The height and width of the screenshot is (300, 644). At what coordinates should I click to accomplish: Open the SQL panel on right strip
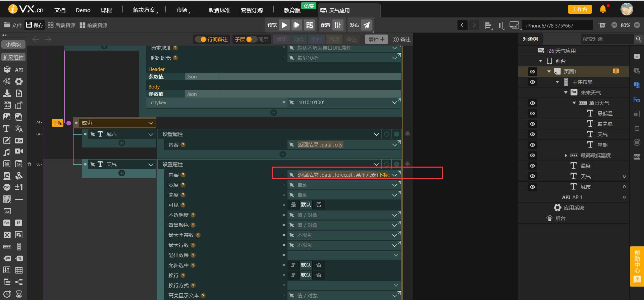637,157
